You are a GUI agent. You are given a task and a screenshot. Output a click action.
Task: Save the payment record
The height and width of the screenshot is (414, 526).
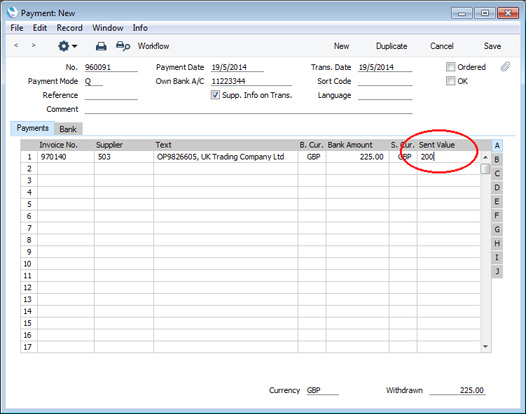pyautogui.click(x=492, y=46)
